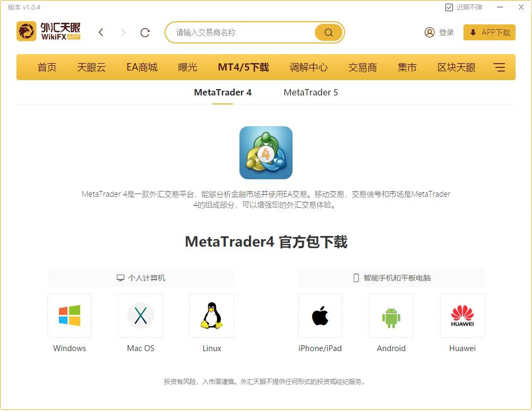The width and height of the screenshot is (532, 411).
Task: Click the 个人计算机 section header
Action: pos(141,278)
